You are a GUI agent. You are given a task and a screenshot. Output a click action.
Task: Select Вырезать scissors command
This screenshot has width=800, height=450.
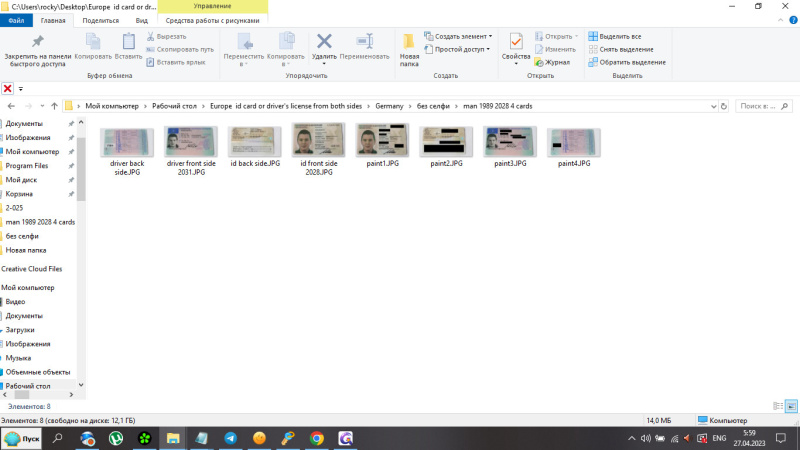click(166, 36)
